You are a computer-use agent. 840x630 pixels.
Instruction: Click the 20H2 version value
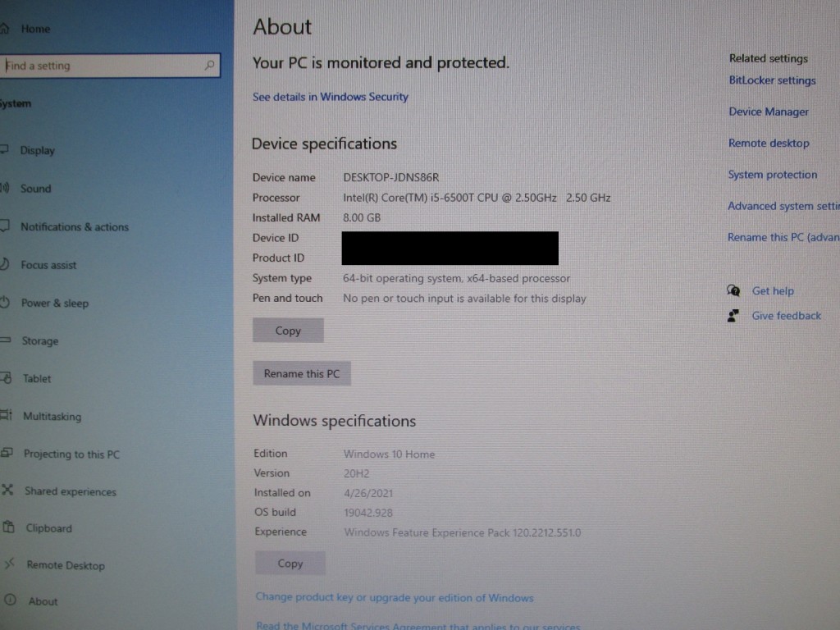click(356, 473)
